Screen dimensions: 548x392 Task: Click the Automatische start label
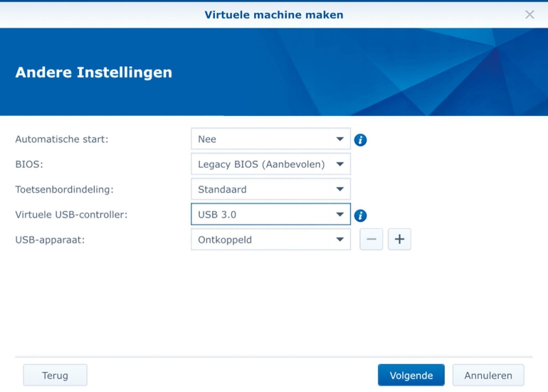coord(62,139)
